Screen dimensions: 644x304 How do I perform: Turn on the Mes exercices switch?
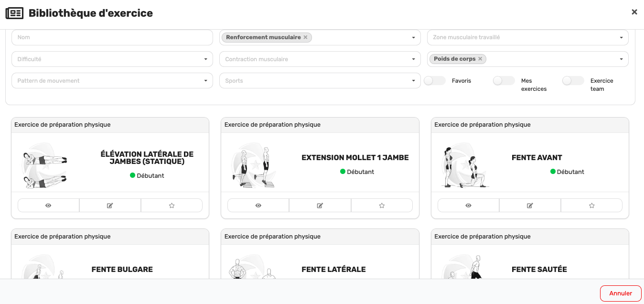[x=504, y=81]
